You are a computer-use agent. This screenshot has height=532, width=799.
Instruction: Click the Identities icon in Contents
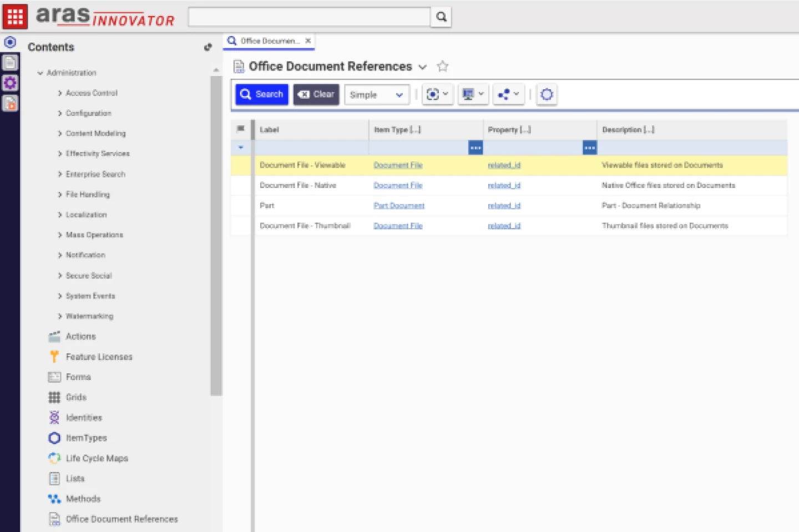coord(54,417)
